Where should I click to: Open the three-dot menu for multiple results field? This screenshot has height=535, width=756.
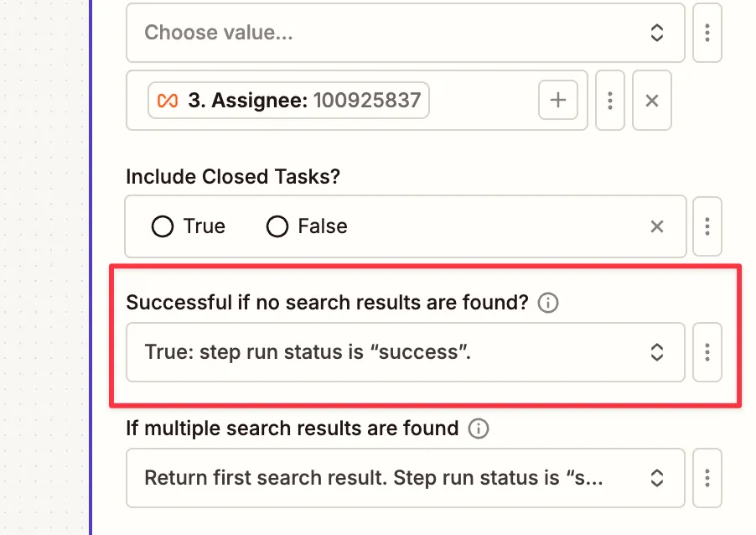pyautogui.click(x=707, y=478)
